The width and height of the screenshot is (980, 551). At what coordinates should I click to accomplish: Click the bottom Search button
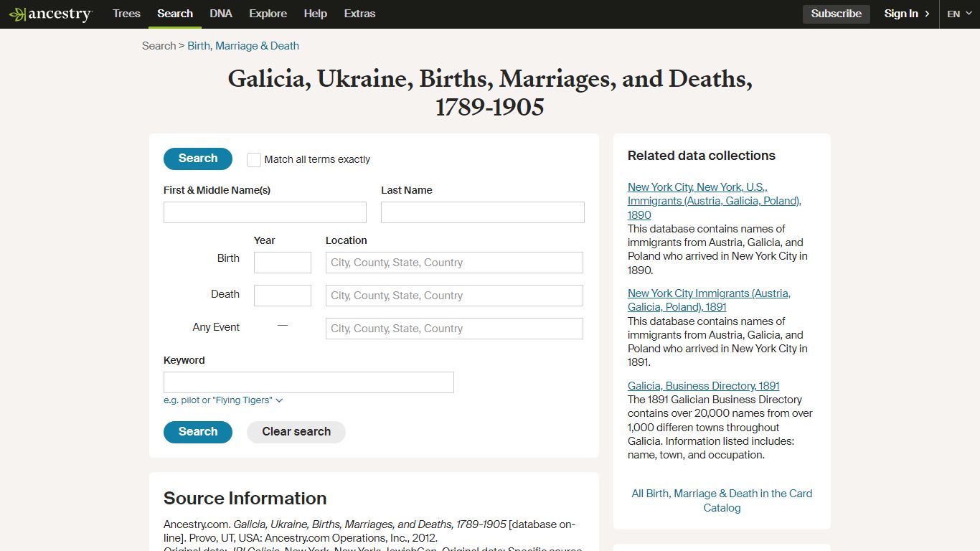pos(198,432)
